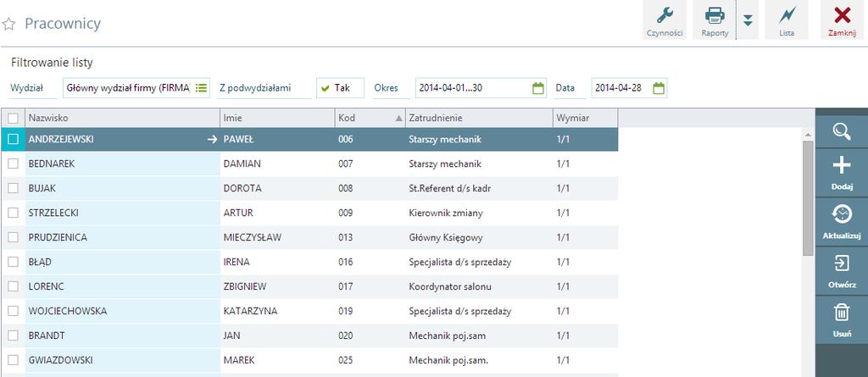Select the BUJAK surname cell
The height and width of the screenshot is (377, 868).
click(x=122, y=188)
